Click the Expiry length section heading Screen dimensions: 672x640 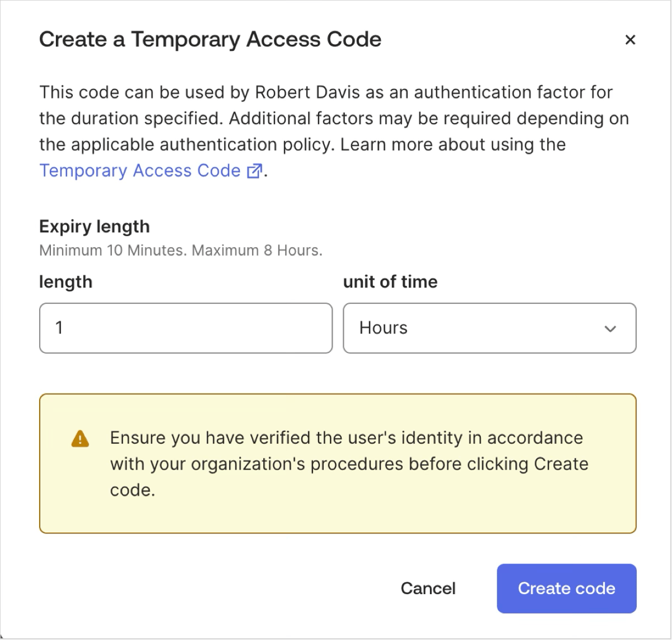click(94, 226)
